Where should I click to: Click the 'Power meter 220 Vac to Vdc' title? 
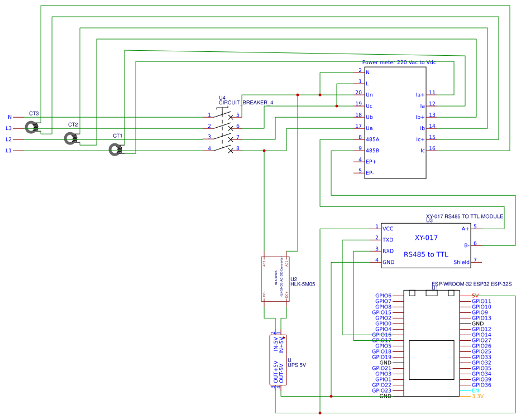(399, 62)
